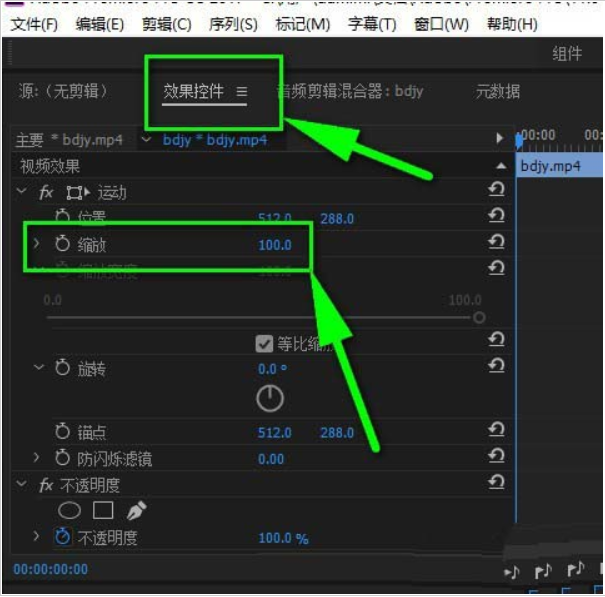Toggle the 防闪烁滤镜 stopwatch animation
This screenshot has width=605, height=597.
point(62,458)
